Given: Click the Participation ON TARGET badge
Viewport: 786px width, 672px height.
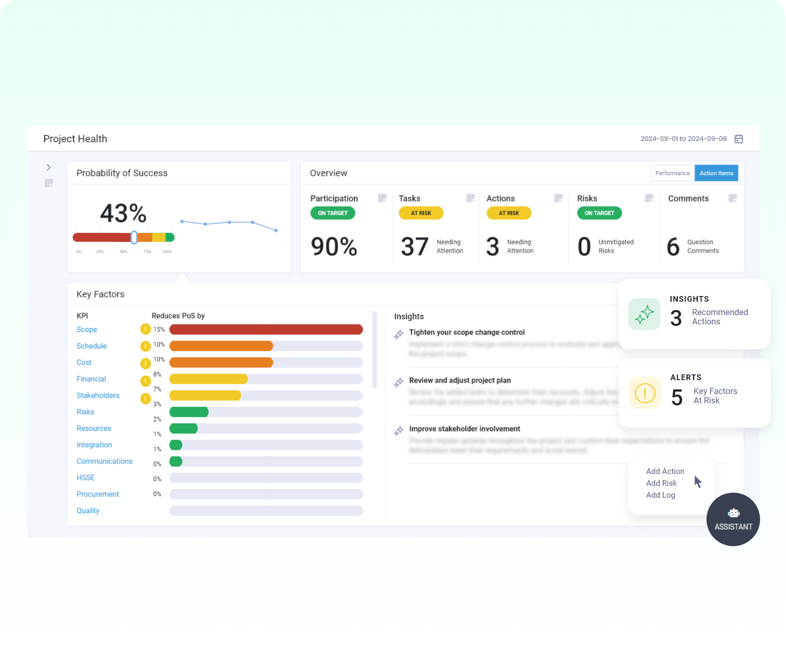Looking at the screenshot, I should 333,213.
